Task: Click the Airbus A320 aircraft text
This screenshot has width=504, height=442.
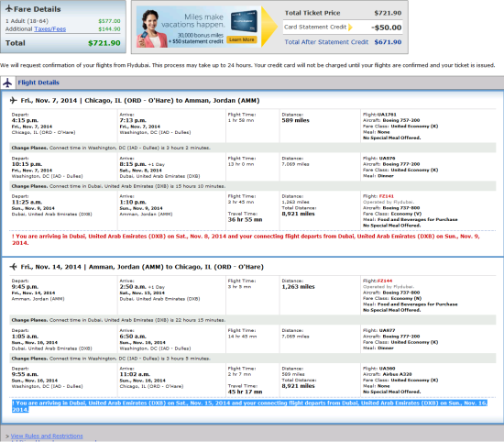Action: pyautogui.click(x=397, y=374)
